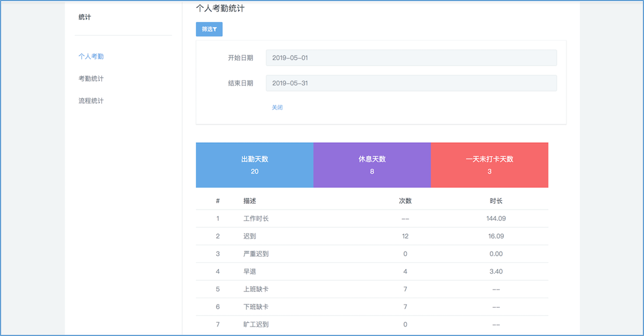Click the 结束日期 field showing 2019-05-31

point(411,83)
